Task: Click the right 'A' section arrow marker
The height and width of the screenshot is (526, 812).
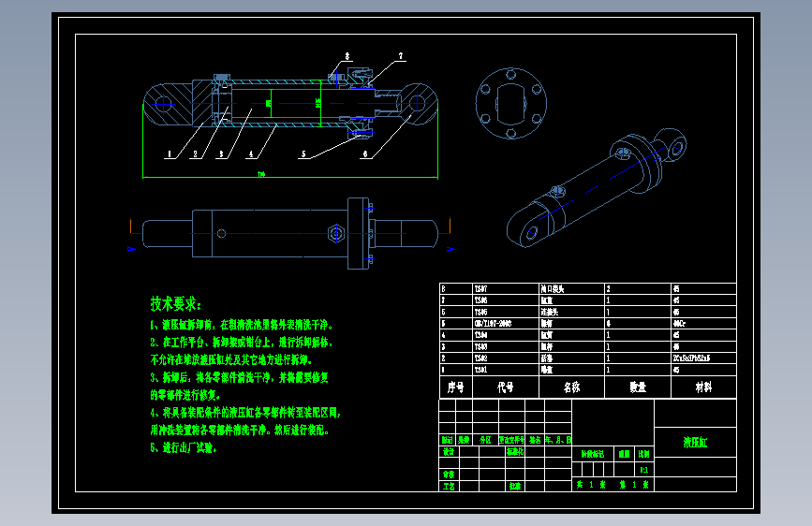Action: pos(450,249)
